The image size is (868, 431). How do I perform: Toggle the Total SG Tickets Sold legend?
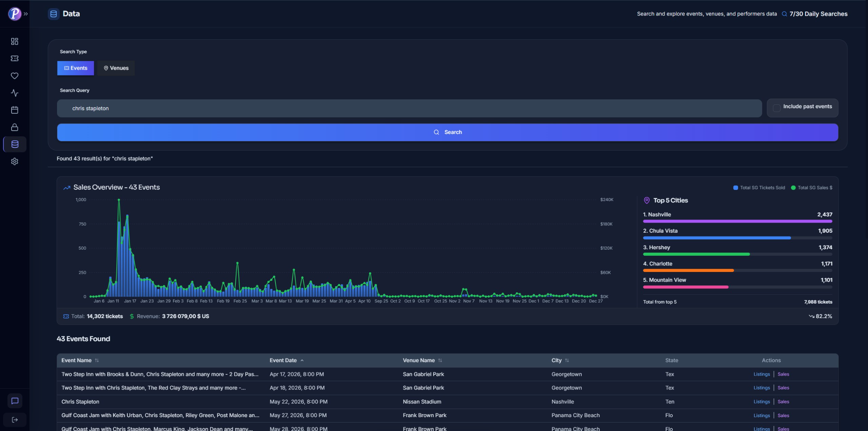pyautogui.click(x=758, y=188)
